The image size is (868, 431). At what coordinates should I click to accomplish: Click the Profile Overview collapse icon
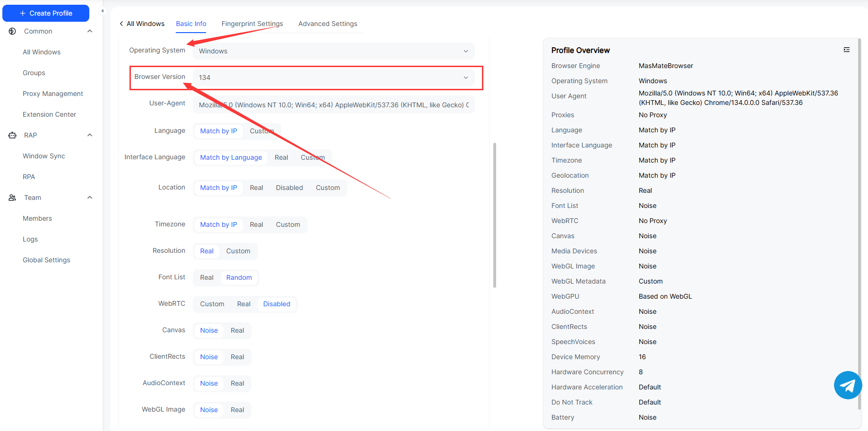(x=846, y=50)
